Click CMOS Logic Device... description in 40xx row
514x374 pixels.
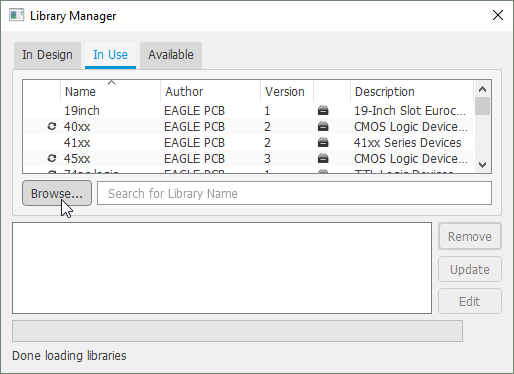pos(411,126)
